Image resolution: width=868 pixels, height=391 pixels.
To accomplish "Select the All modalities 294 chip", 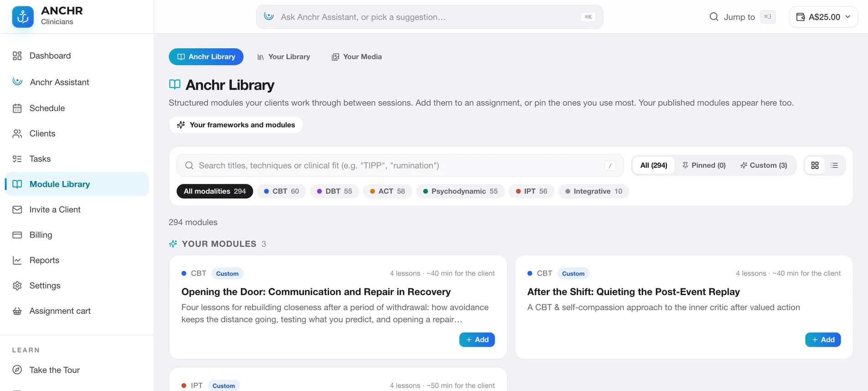I will coord(215,191).
